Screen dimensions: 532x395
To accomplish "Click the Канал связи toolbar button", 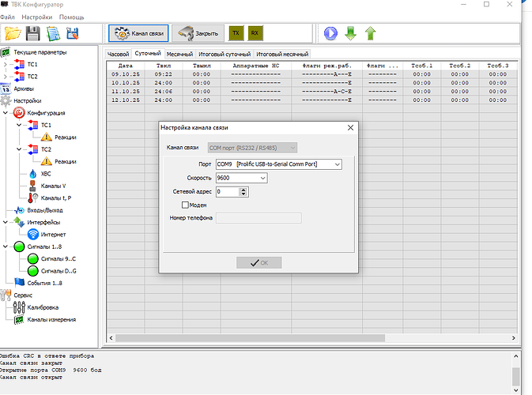I will coord(138,33).
